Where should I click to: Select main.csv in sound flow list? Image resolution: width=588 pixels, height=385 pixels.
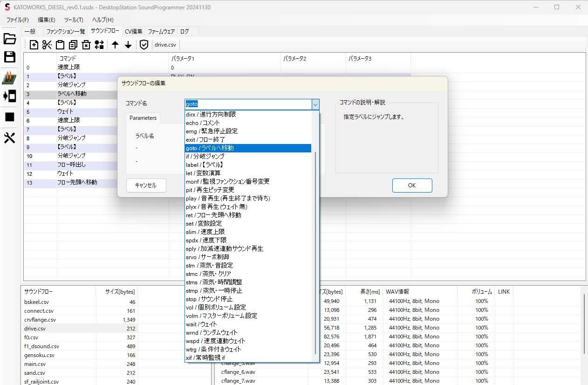click(35, 364)
